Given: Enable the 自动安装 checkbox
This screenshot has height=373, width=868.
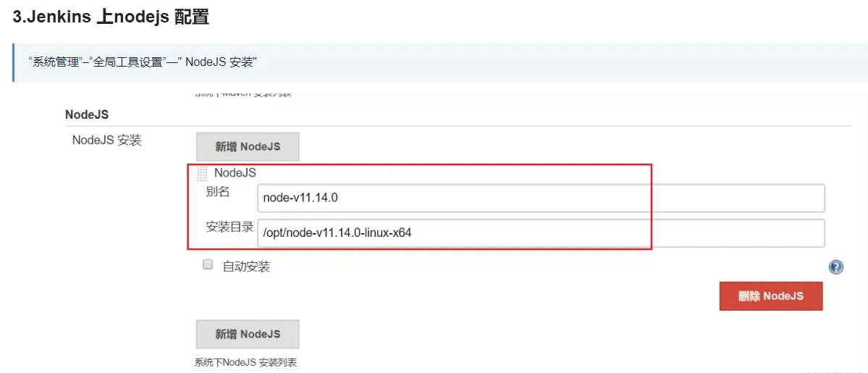Looking at the screenshot, I should (208, 265).
